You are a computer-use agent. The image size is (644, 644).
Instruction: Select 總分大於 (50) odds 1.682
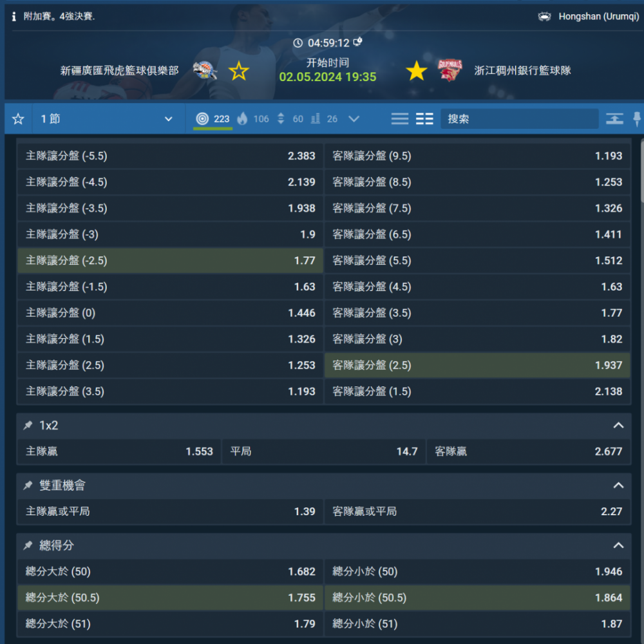[171, 572]
